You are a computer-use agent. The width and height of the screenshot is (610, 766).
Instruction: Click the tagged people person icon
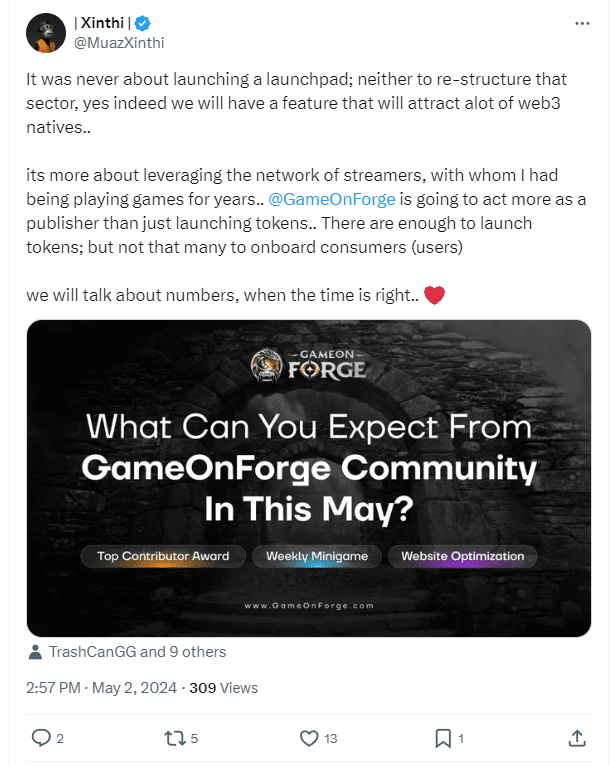pyautogui.click(x=37, y=652)
